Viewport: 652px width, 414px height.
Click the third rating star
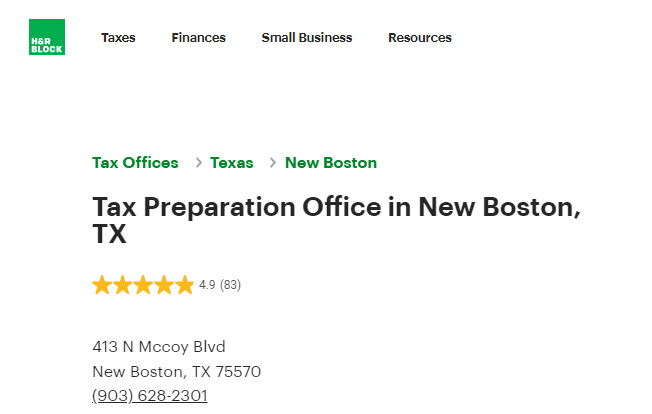coord(143,285)
